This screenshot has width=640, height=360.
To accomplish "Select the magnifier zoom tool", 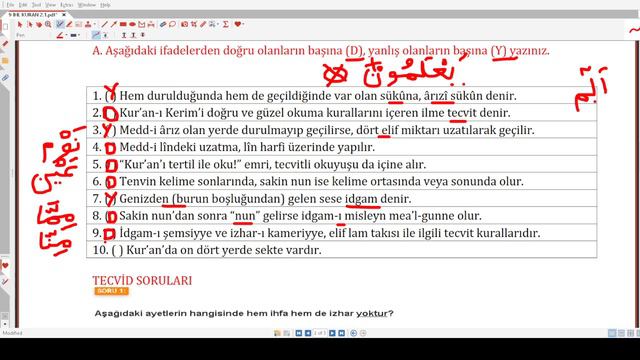I will [x=48, y=24].
